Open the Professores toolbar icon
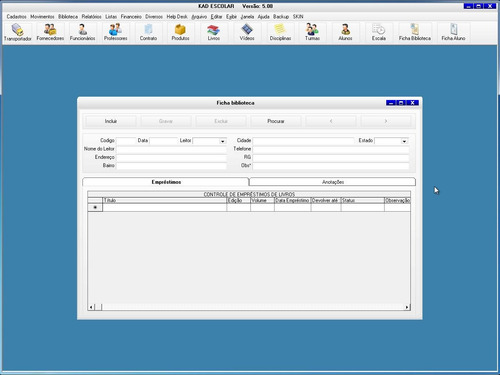Screen dimensions: 500x375 (115, 32)
